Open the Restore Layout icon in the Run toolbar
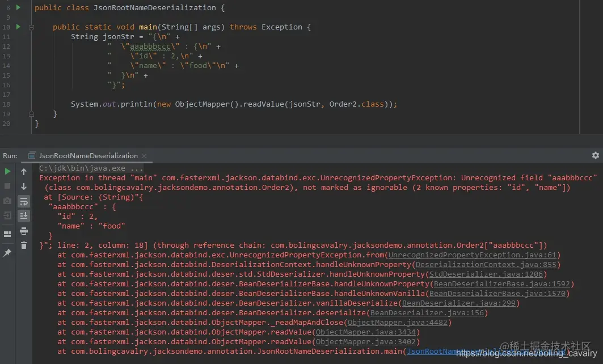This screenshot has height=364, width=603. pyautogui.click(x=7, y=234)
